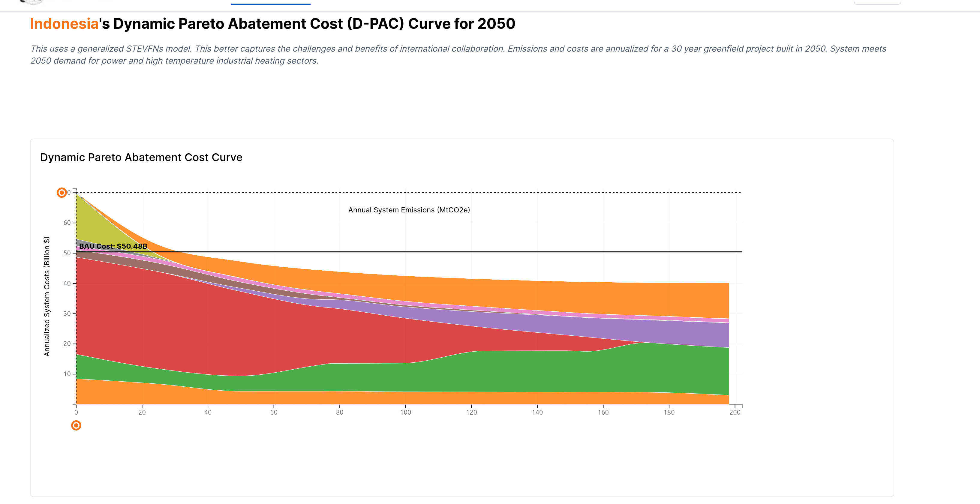
Task: Click the partially visible logo at top left
Action: [32, 2]
